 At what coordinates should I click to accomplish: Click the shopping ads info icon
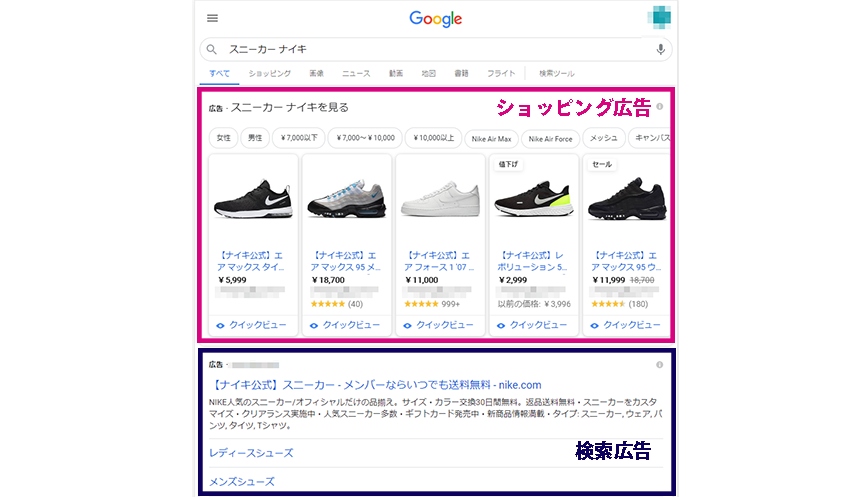point(660,106)
